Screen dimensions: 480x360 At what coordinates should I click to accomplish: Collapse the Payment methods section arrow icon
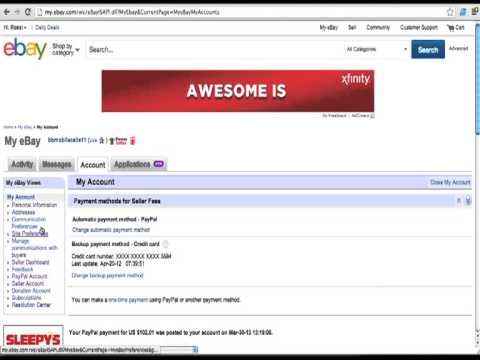tap(459, 201)
